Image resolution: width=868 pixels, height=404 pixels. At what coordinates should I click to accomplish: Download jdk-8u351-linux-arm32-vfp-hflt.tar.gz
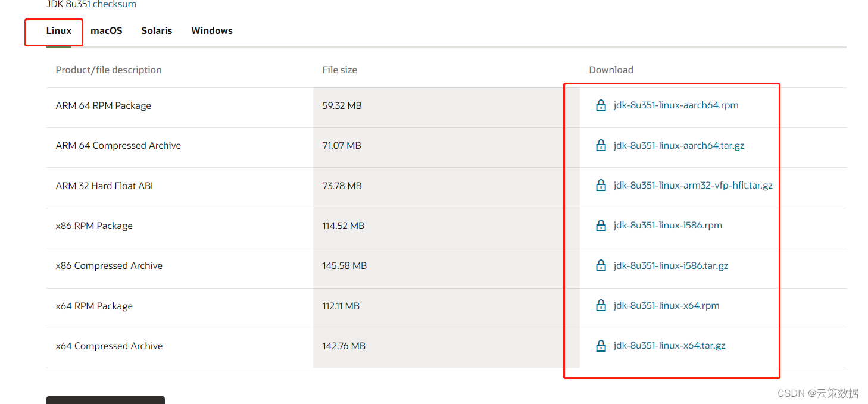point(693,186)
